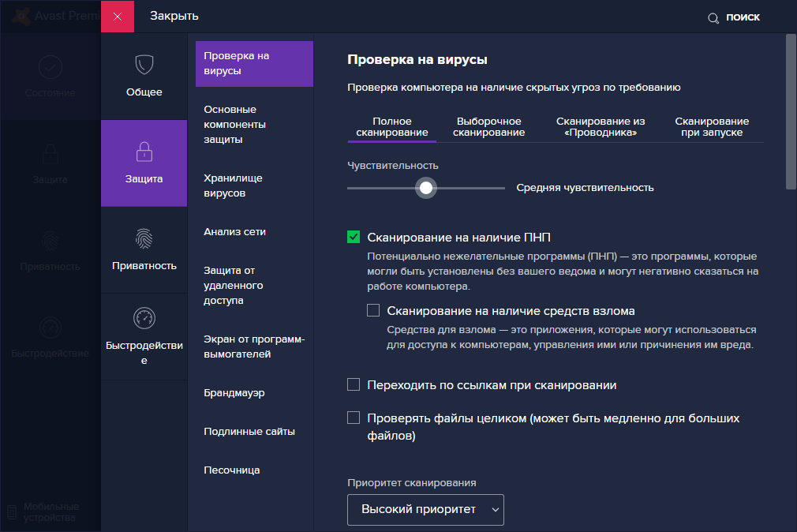Screen dimensions: 797x532
Task: Click the Закрыть button label
Action: [174, 16]
